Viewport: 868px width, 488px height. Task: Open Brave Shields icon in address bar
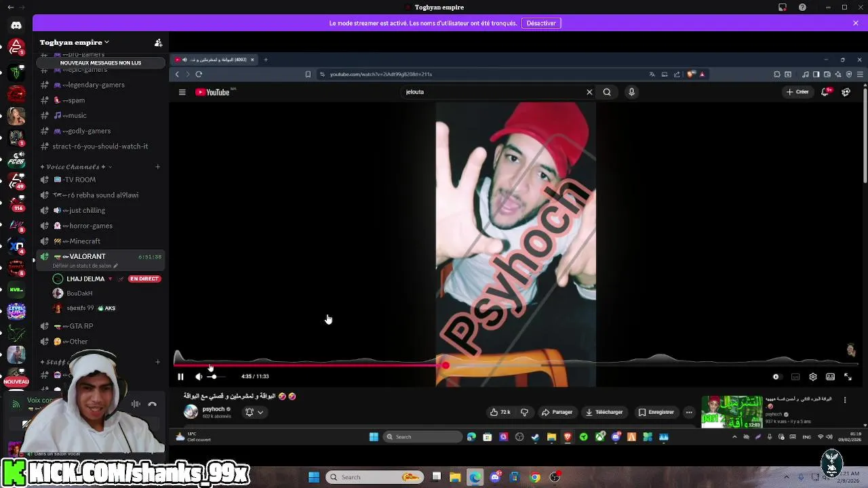click(x=691, y=75)
